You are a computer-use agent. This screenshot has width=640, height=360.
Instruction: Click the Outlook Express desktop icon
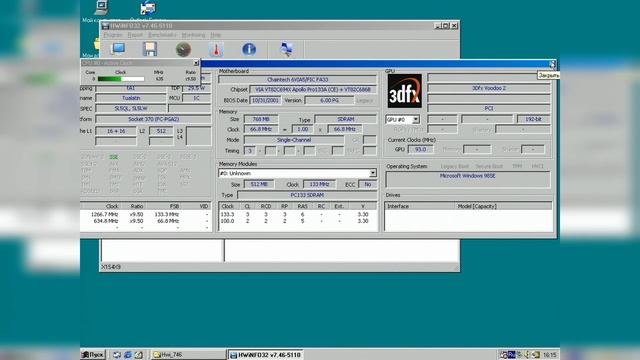click(148, 8)
